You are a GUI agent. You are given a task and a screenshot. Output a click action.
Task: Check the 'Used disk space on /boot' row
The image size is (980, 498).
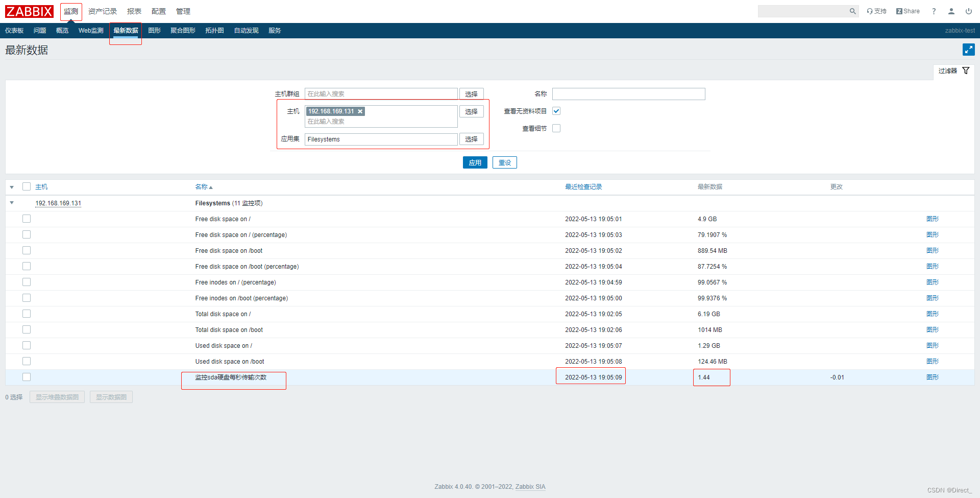tap(27, 361)
